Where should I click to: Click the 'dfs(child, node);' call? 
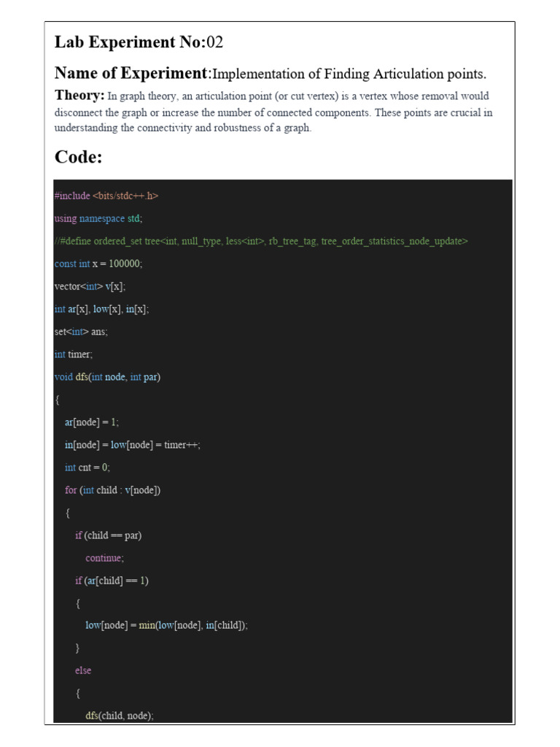coord(120,716)
